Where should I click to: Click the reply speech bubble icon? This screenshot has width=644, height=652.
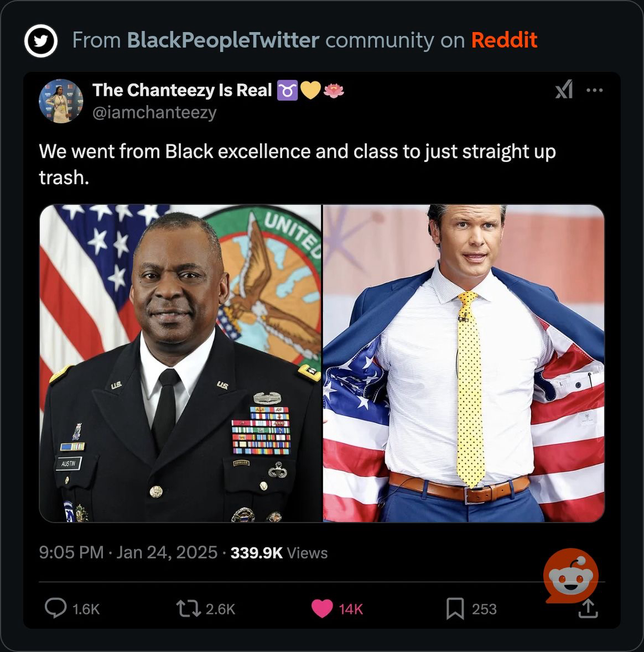[x=55, y=609]
